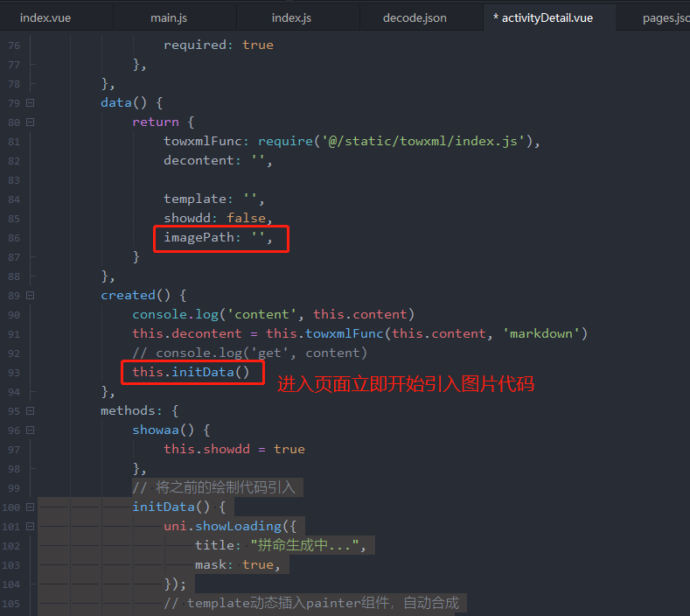Viewport: 690px width, 616px height.
Task: Click 'decontent' on line 82
Action: pyautogui.click(x=199, y=160)
